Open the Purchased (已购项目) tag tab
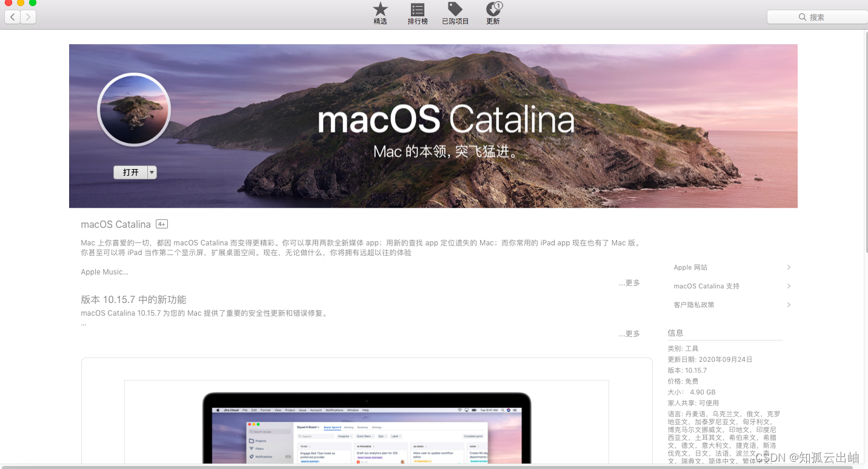868x469 pixels. tap(455, 13)
